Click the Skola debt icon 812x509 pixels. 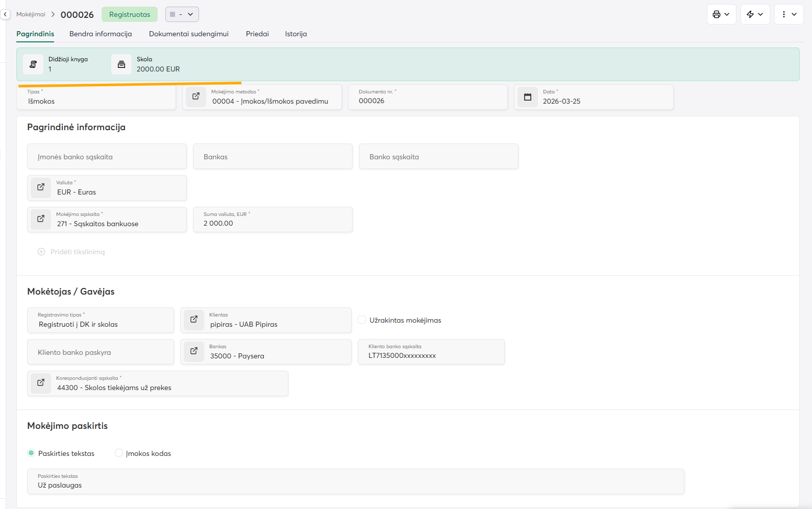coord(121,64)
